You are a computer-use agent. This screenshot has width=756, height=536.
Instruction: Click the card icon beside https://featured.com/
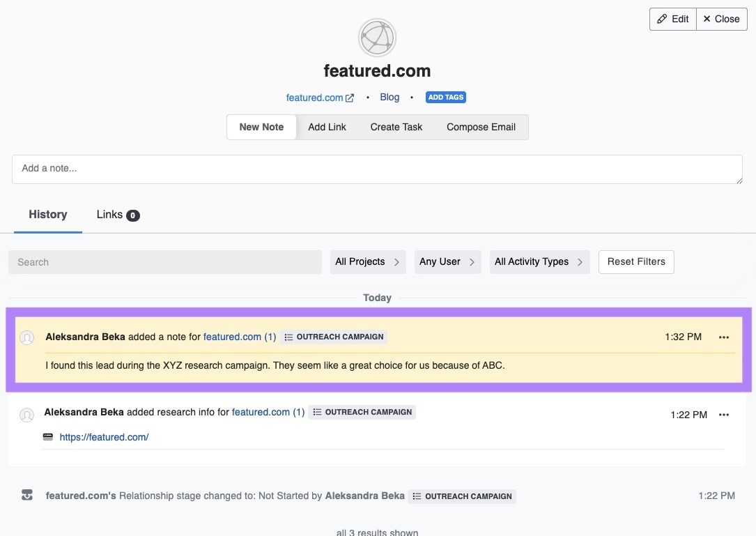(x=47, y=437)
